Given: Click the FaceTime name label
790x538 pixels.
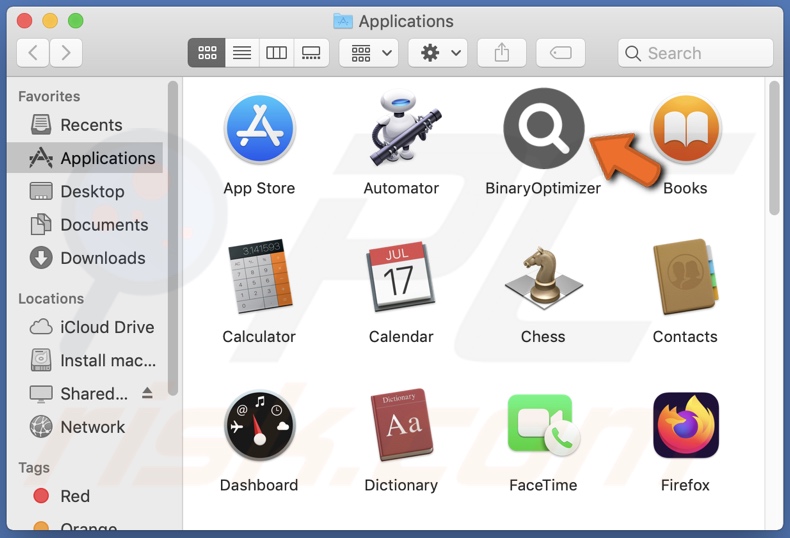Looking at the screenshot, I should (x=543, y=485).
